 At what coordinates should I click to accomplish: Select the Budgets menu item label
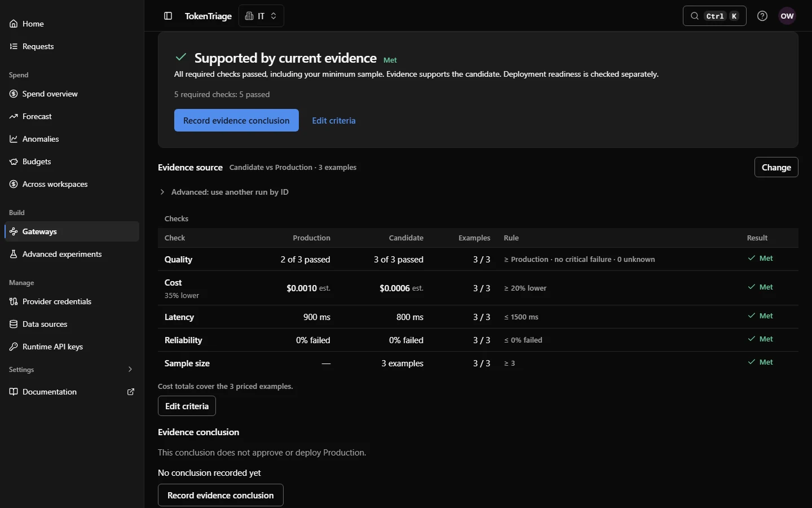[x=37, y=161]
